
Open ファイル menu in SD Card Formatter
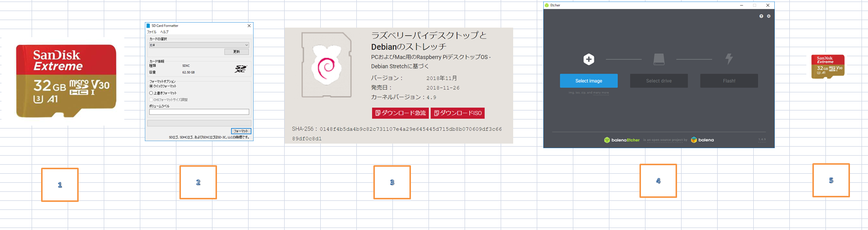pos(151,32)
